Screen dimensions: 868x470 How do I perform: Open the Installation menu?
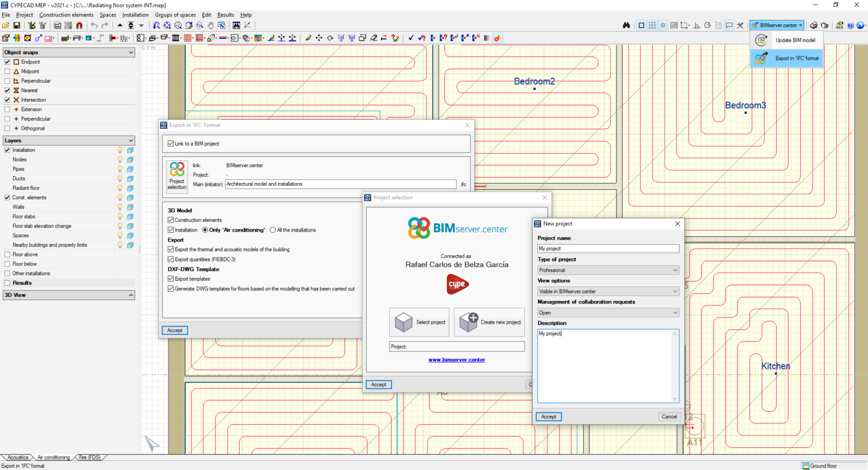pyautogui.click(x=136, y=15)
